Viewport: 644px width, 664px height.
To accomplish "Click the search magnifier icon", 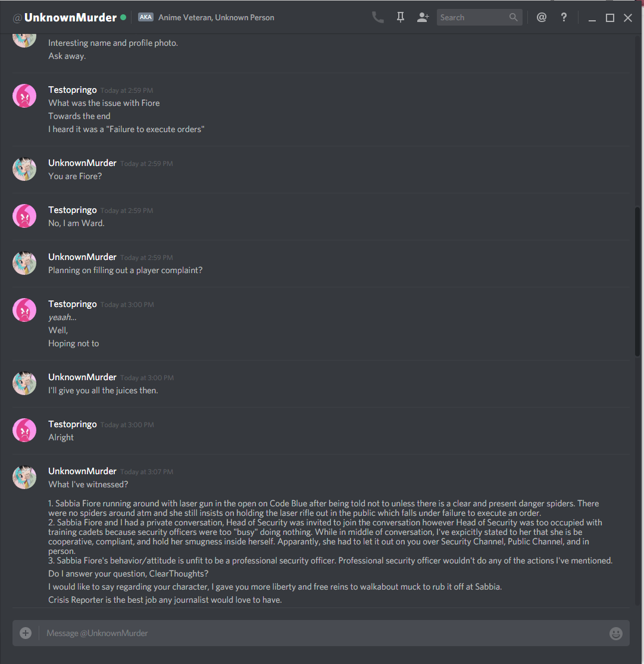I will [514, 17].
